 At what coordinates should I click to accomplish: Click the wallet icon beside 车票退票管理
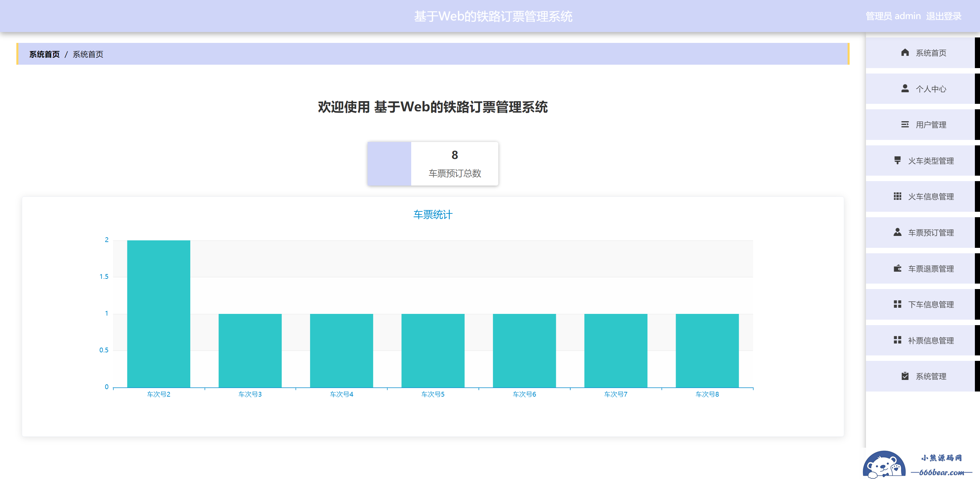897,268
